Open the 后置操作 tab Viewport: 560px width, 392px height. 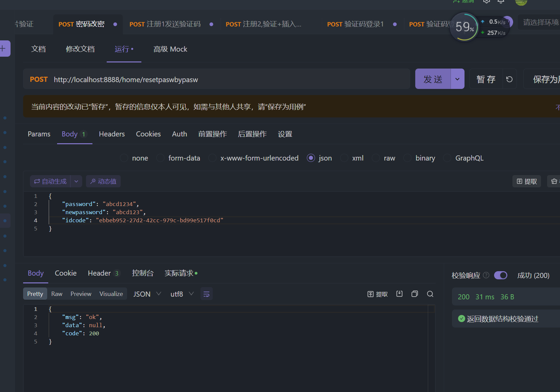(x=252, y=134)
